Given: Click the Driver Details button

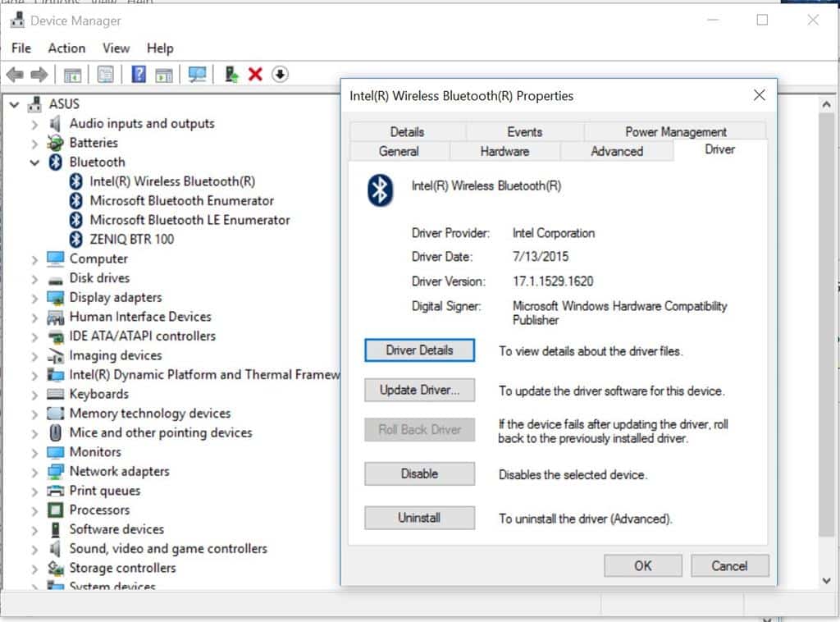Looking at the screenshot, I should coord(419,350).
